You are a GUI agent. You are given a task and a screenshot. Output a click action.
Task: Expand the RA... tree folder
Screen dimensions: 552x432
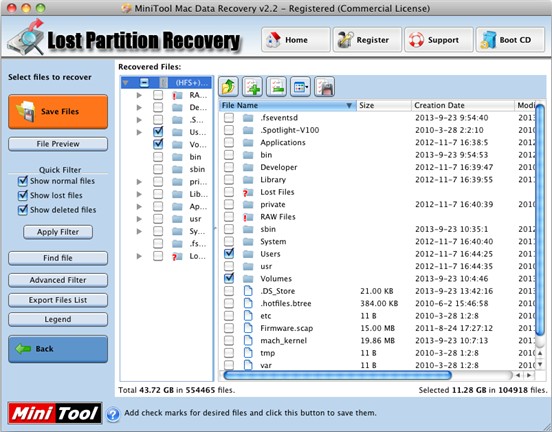click(x=139, y=95)
